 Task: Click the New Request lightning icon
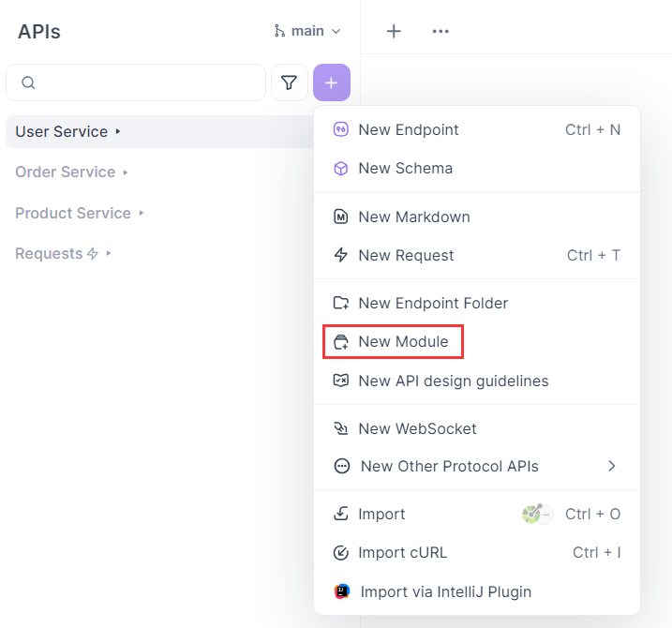tap(341, 255)
